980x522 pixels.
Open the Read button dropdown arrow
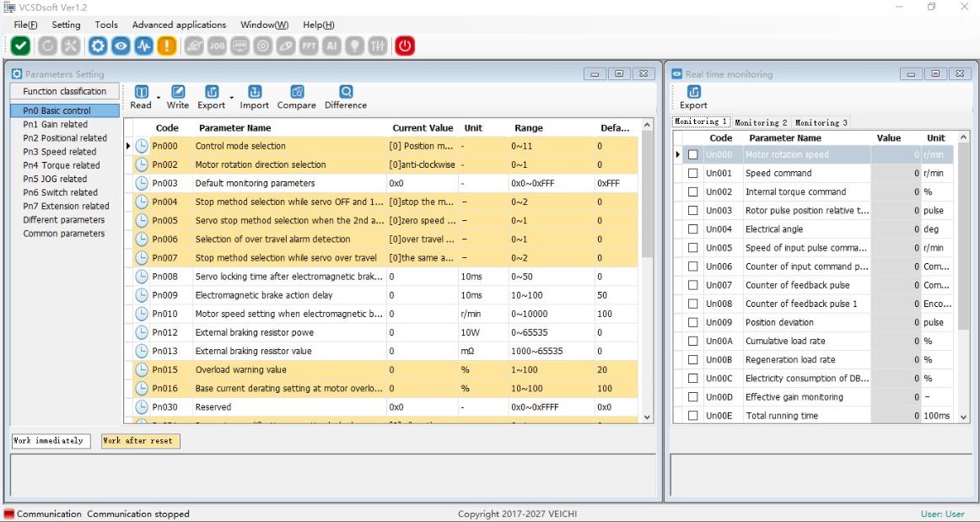point(158,98)
